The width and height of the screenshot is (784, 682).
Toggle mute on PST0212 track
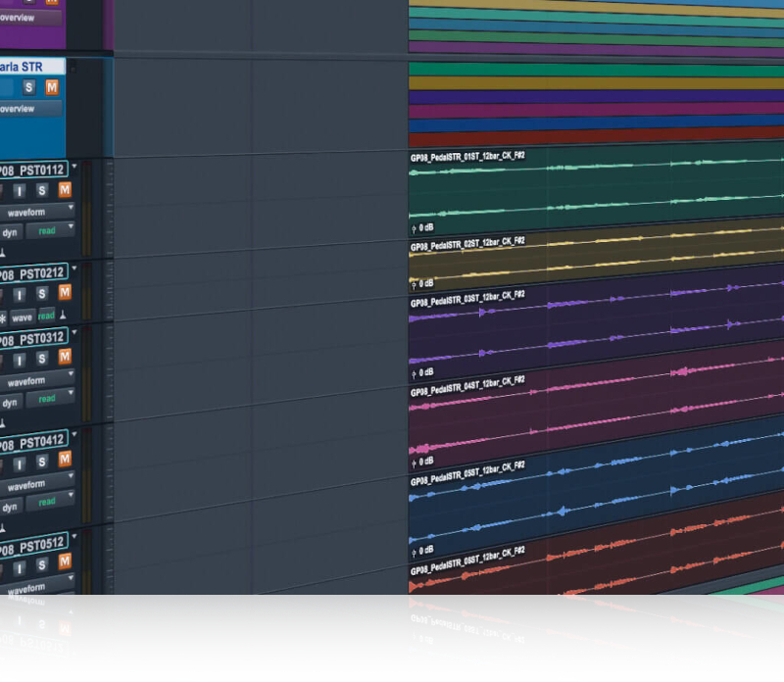pos(65,292)
